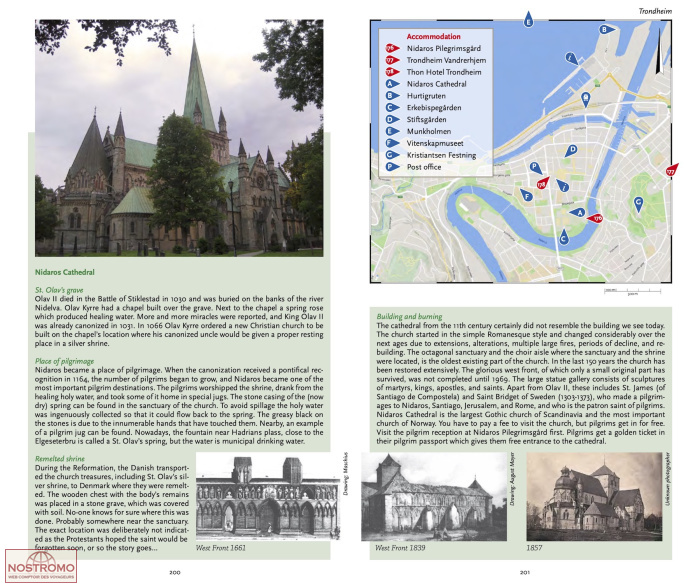The width and height of the screenshot is (700, 588).
Task: Click the 'West Front 1661' caption
Action: (221, 547)
